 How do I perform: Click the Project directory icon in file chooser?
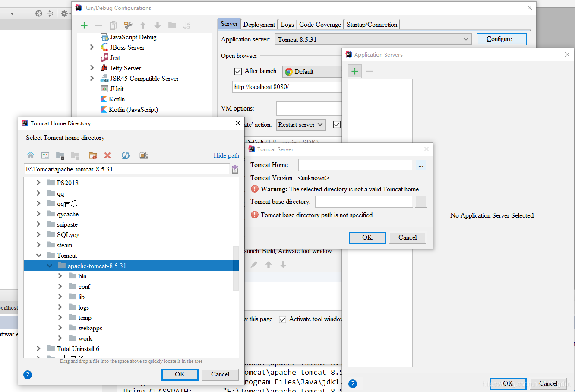tap(60, 155)
